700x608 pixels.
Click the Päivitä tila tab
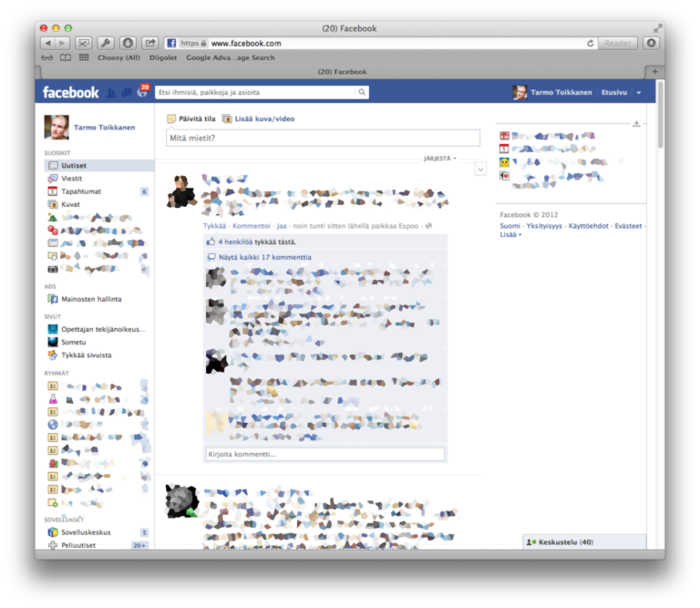pos(191,119)
